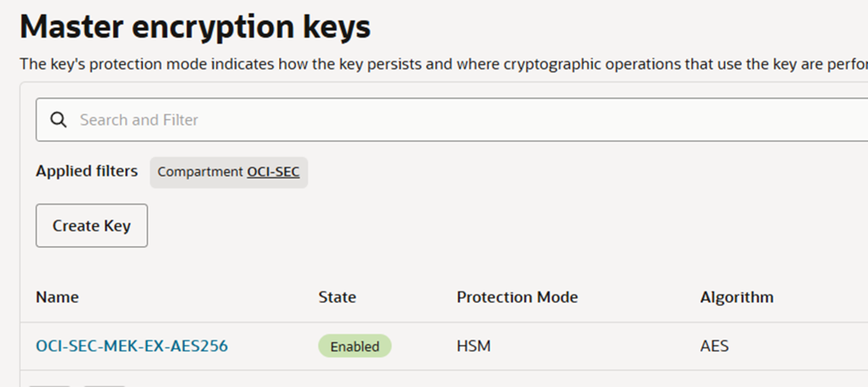Click the green Enabled status badge
Screen dimensions: 868x387
pyautogui.click(x=354, y=346)
